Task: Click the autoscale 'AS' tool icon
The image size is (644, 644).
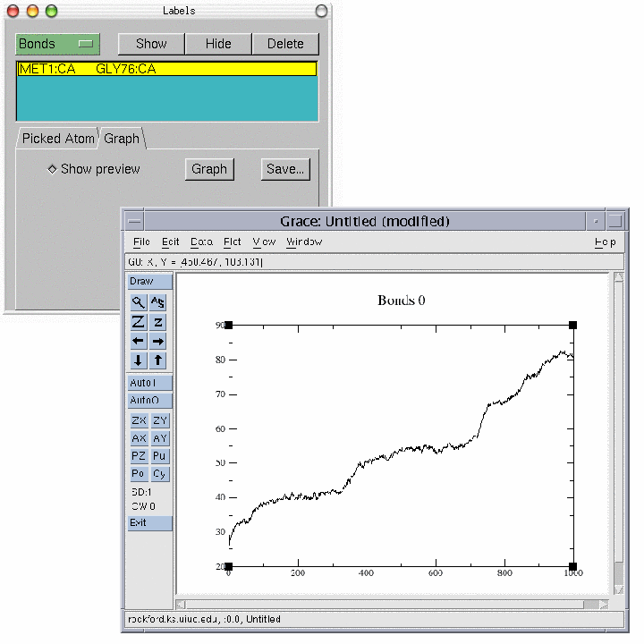Action: [x=158, y=302]
